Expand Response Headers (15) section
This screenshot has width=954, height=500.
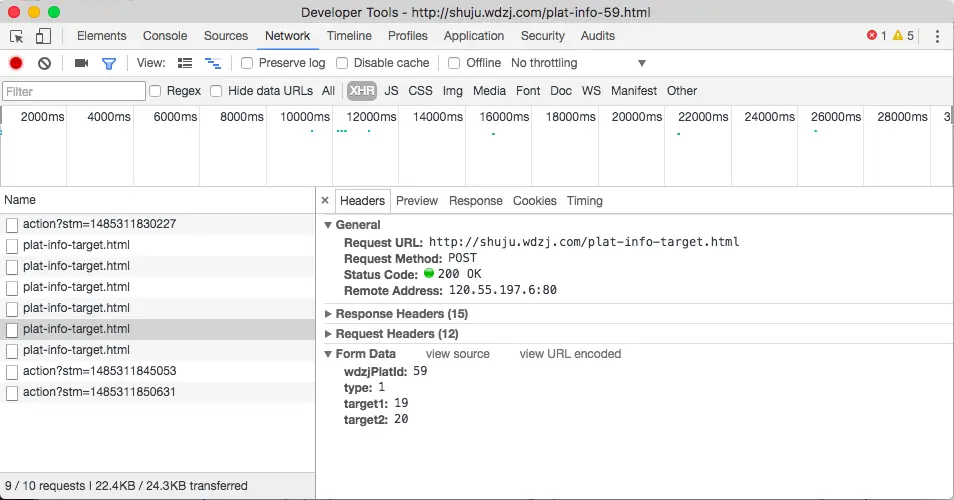(402, 314)
